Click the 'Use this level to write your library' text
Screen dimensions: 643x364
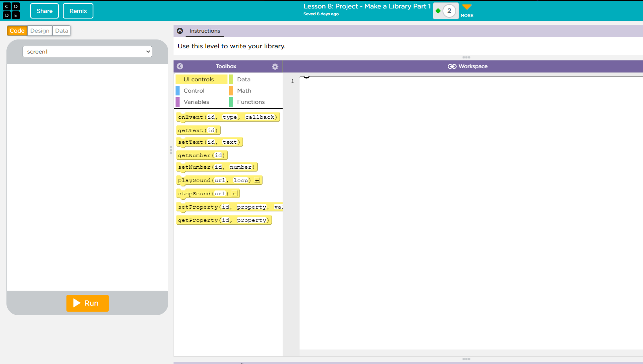point(232,46)
